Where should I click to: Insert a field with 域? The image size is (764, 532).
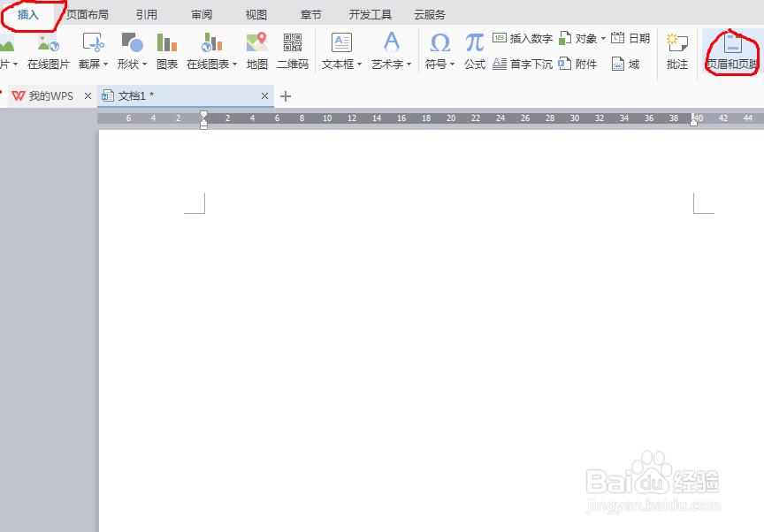(x=626, y=64)
